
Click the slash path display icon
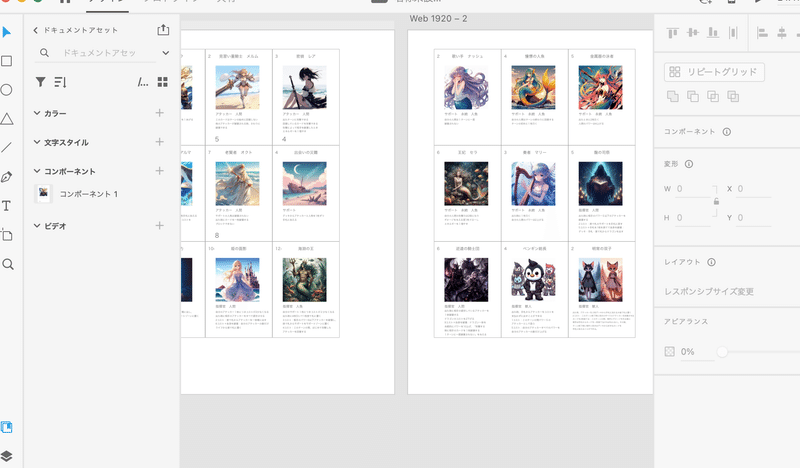click(143, 82)
